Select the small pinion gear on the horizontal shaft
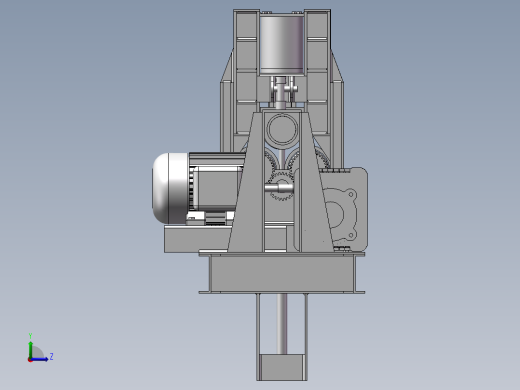 pyautogui.click(x=281, y=185)
